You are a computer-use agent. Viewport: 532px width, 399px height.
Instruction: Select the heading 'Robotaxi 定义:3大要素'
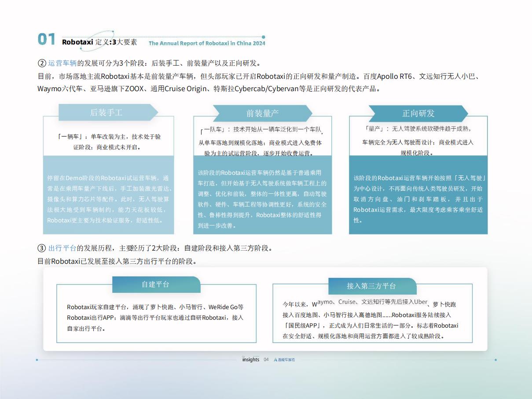click(x=99, y=42)
